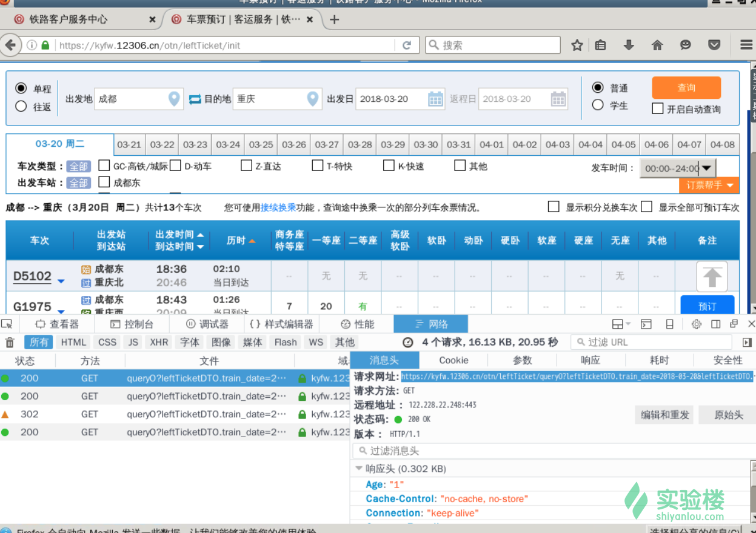This screenshot has height=533, width=756.
Task: Check the GC-高铁/城际 train type filter
Action: 104,166
